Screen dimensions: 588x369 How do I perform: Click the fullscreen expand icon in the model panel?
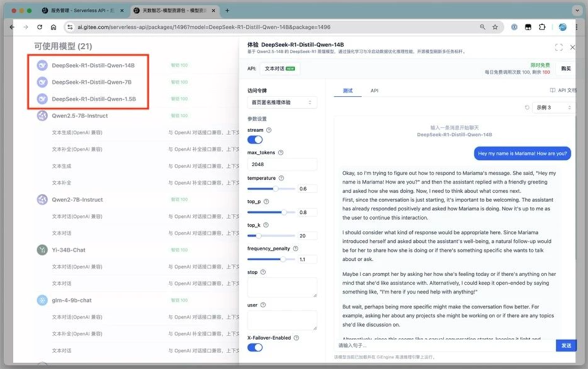click(559, 47)
